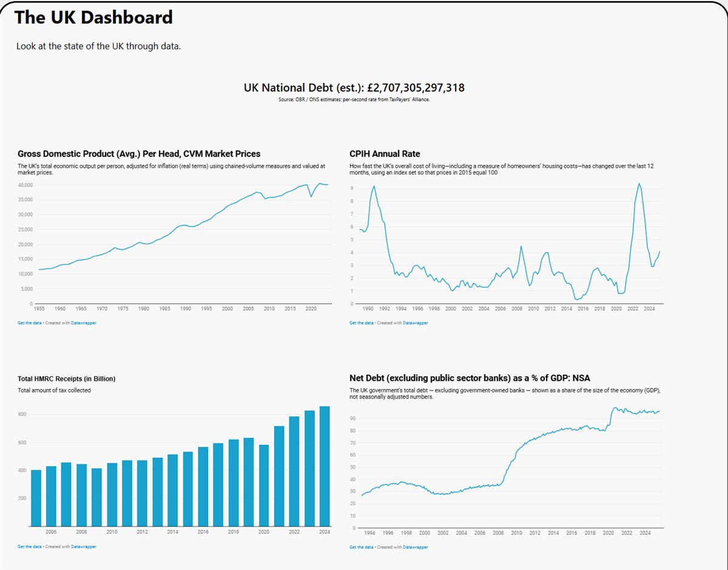The image size is (728, 570).
Task: Click 'Look at the state of the UK through data.'
Action: [x=98, y=46]
